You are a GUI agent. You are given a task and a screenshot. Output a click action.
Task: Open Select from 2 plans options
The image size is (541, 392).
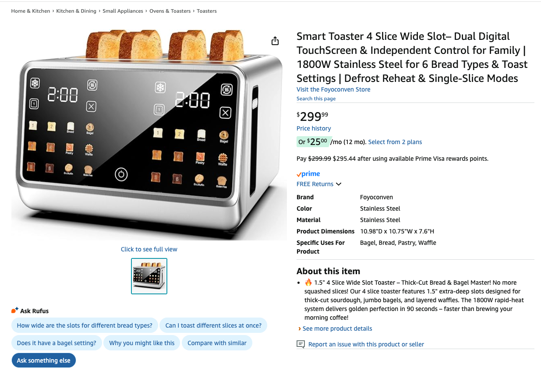coord(395,142)
